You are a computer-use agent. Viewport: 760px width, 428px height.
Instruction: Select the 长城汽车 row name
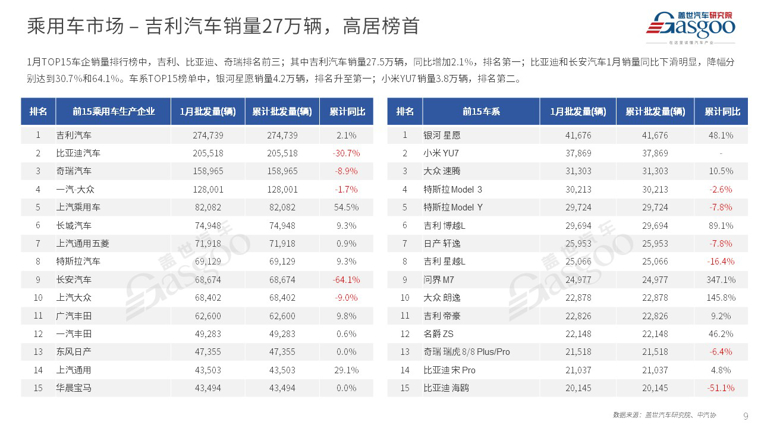click(x=74, y=225)
